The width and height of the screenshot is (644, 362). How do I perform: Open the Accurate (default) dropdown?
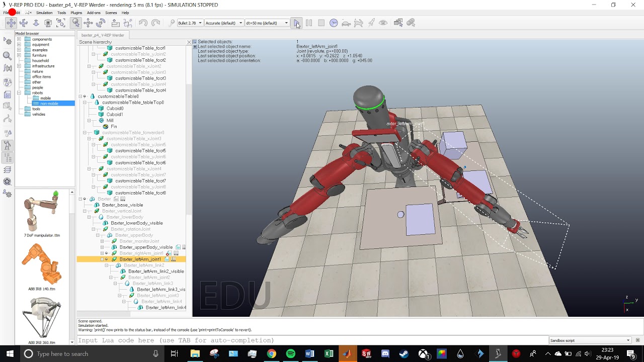click(x=224, y=23)
